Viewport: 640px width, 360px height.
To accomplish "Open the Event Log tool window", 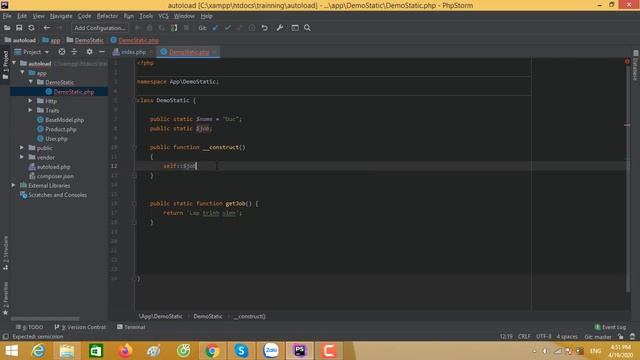I will 610,327.
